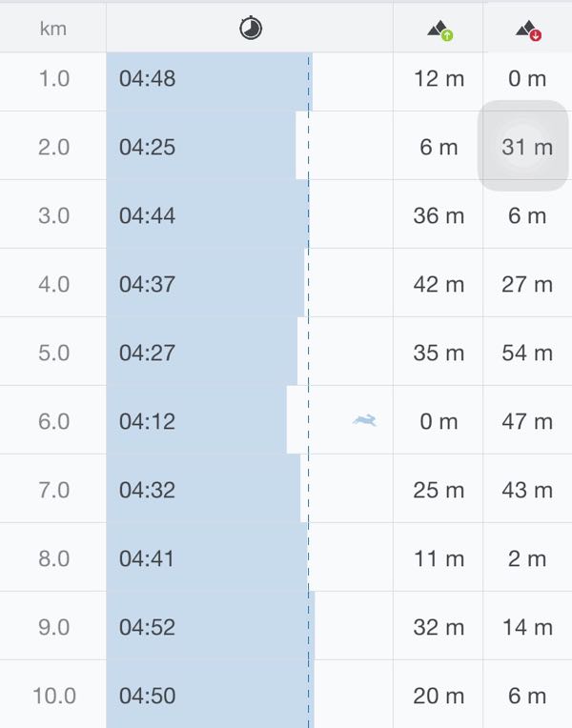Click the stopwatch pace column icon

pyautogui.click(x=250, y=28)
